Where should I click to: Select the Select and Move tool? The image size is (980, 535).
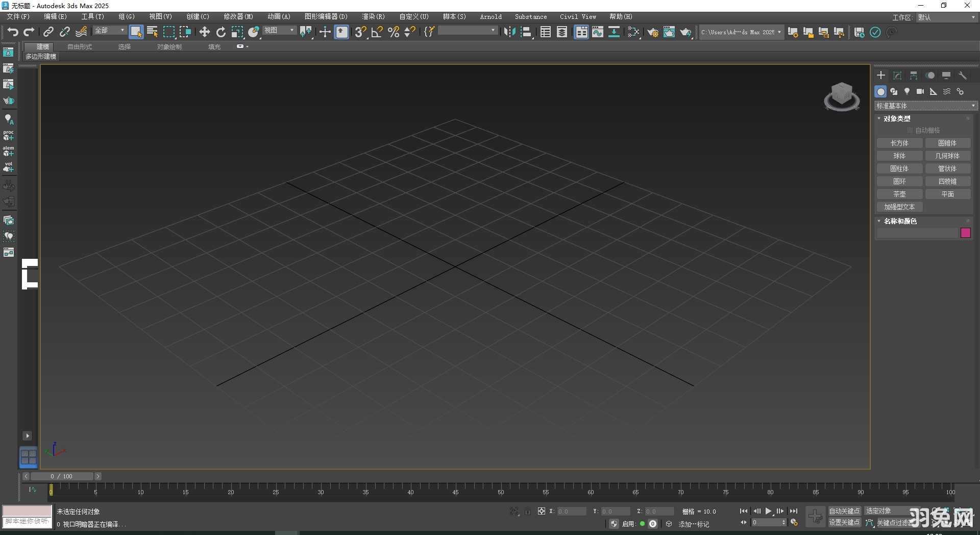[204, 32]
